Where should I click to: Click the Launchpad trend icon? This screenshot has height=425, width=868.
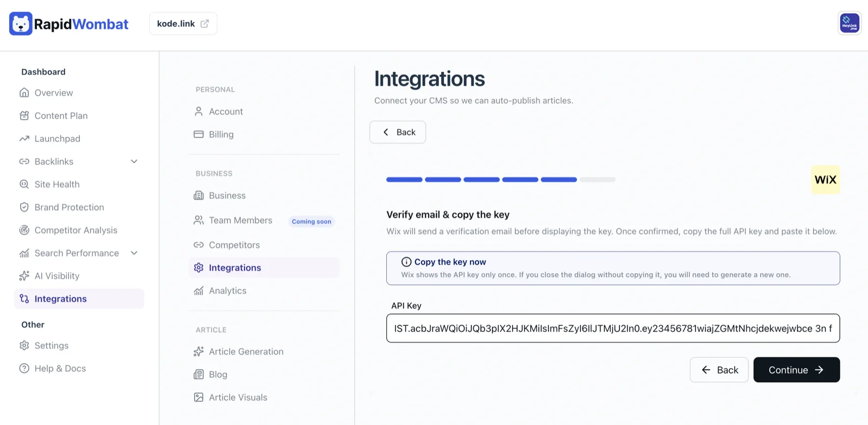point(24,139)
